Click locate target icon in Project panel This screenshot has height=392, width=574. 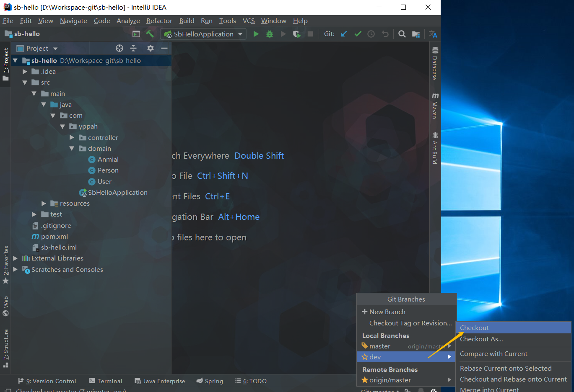click(119, 48)
